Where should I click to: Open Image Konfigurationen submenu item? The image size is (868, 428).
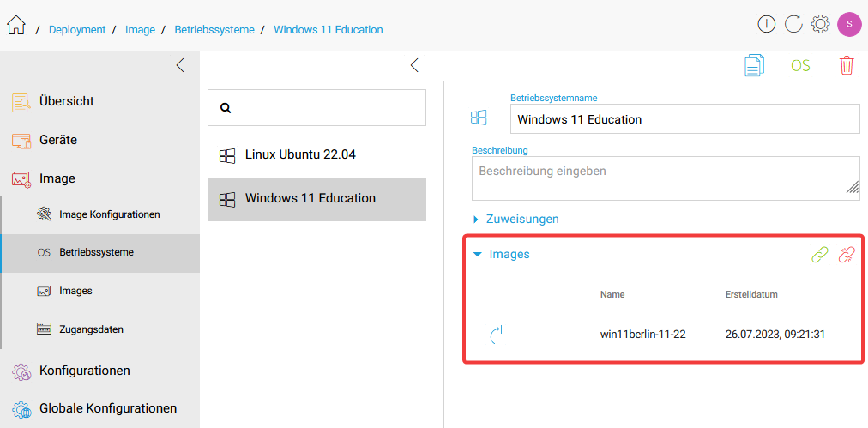110,214
